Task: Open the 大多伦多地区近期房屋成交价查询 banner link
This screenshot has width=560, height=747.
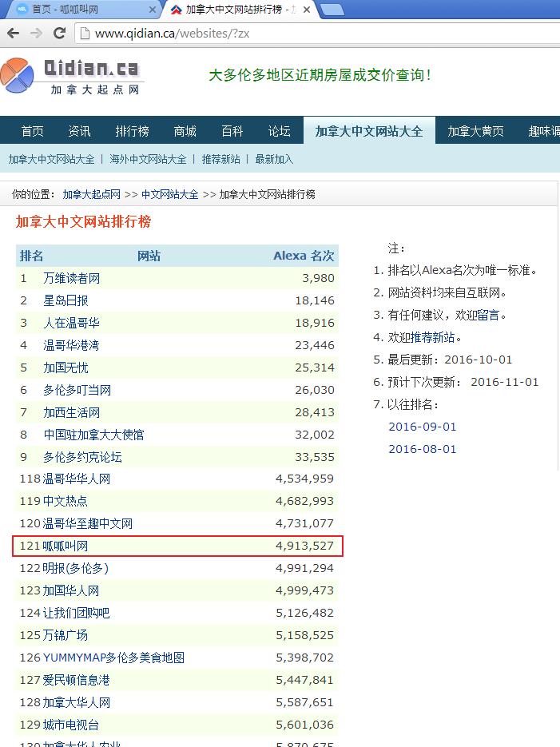Action: pos(320,75)
